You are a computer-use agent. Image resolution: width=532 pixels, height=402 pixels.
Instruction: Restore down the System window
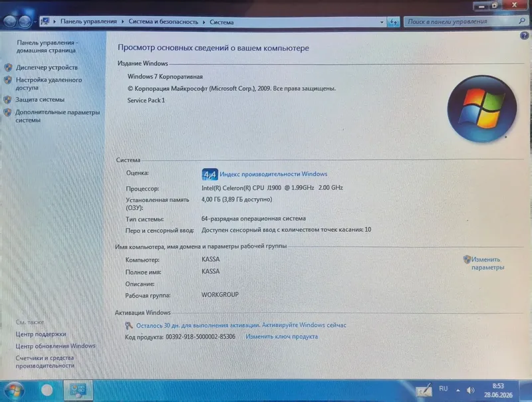pos(495,5)
